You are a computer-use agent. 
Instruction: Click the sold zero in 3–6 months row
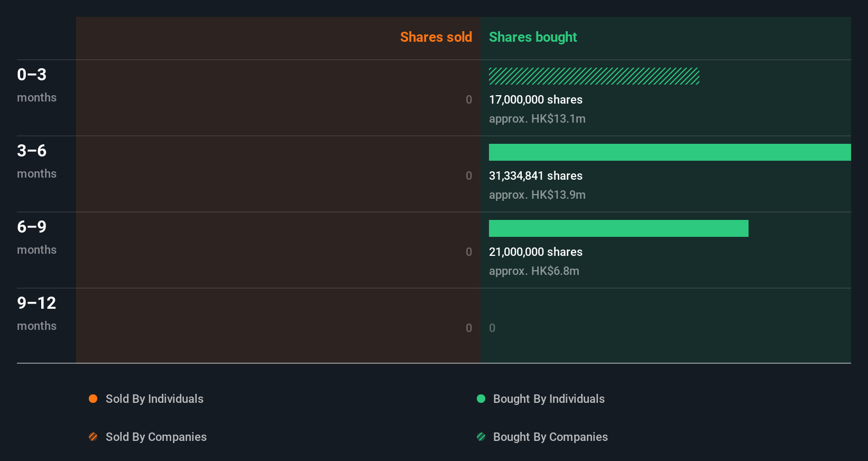(x=469, y=176)
